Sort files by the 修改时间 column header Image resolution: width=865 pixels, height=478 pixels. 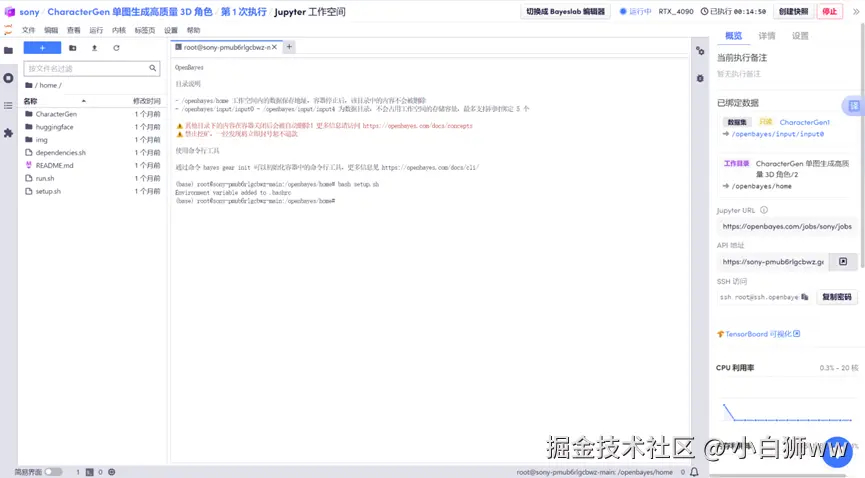(146, 101)
